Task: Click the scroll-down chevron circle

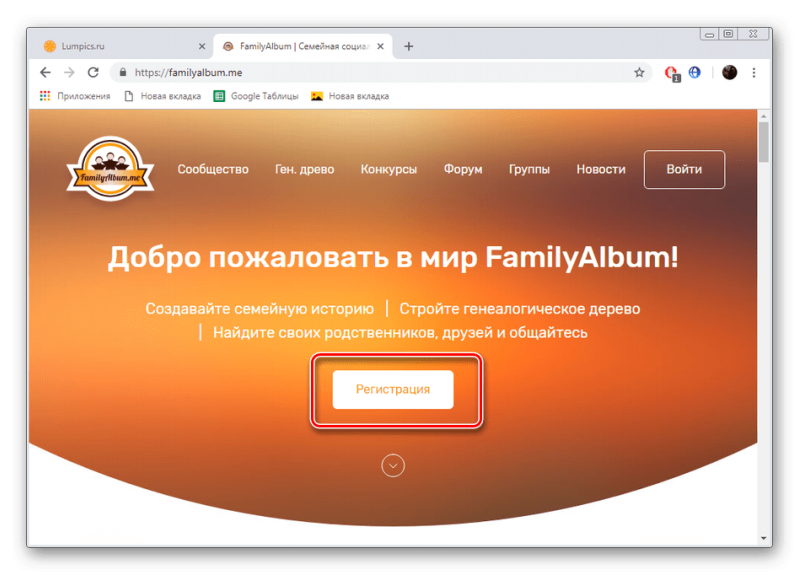Action: (x=393, y=465)
